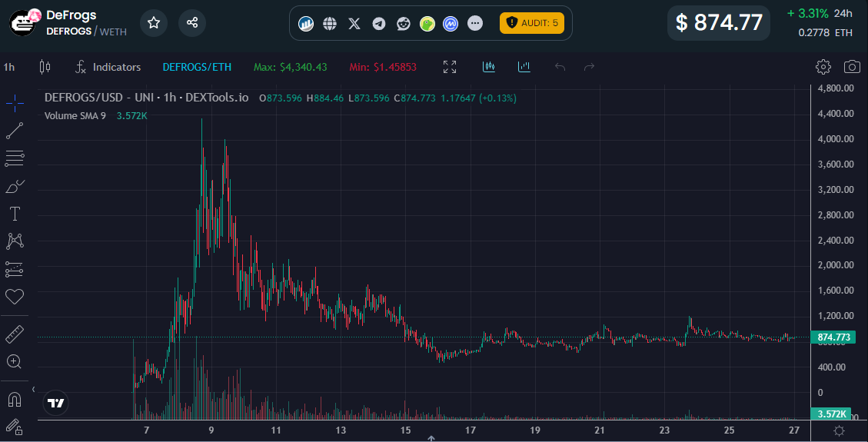Toggle magnet mode for drawings
The width and height of the screenshot is (868, 442).
pos(15,399)
